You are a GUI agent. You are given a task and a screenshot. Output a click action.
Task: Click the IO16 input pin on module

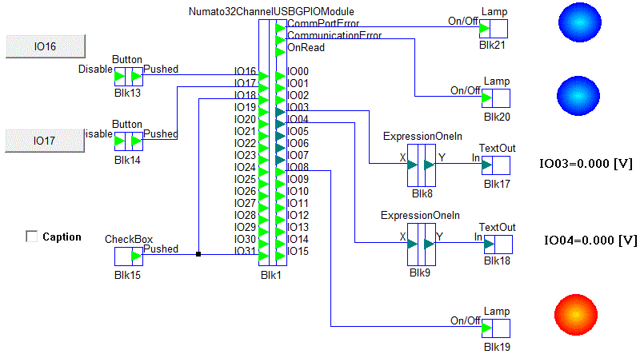(x=264, y=76)
